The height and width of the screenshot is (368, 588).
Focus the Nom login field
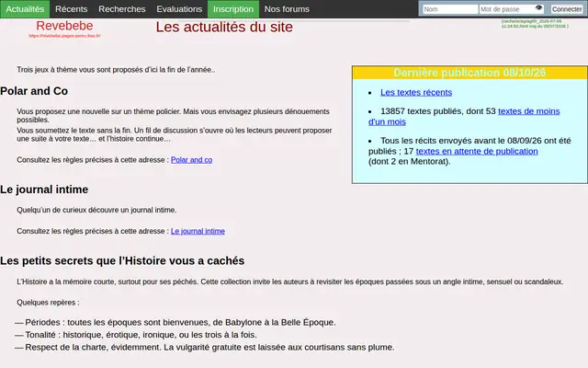450,9
